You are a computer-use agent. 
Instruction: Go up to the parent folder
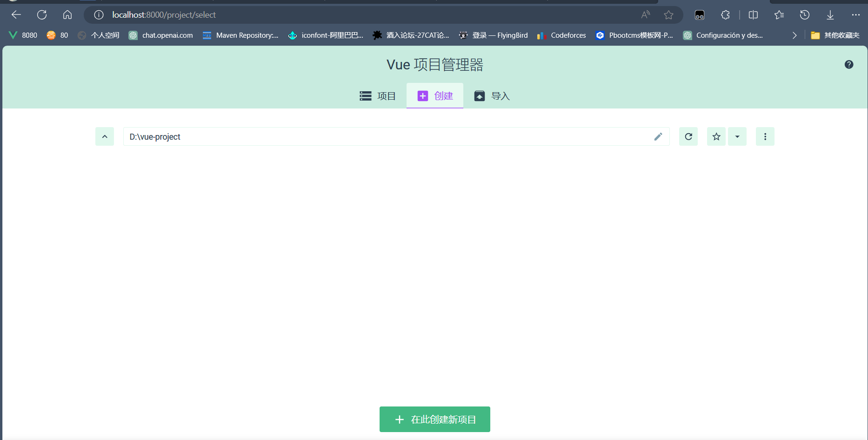104,136
